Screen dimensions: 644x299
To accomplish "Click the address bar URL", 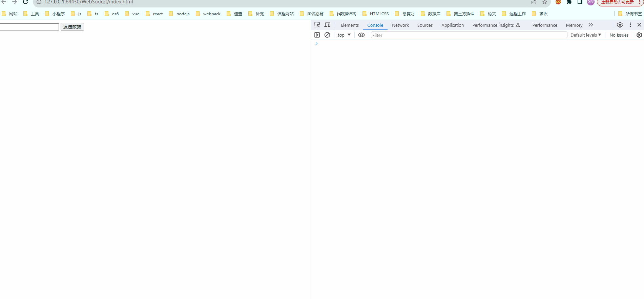I will pyautogui.click(x=89, y=2).
